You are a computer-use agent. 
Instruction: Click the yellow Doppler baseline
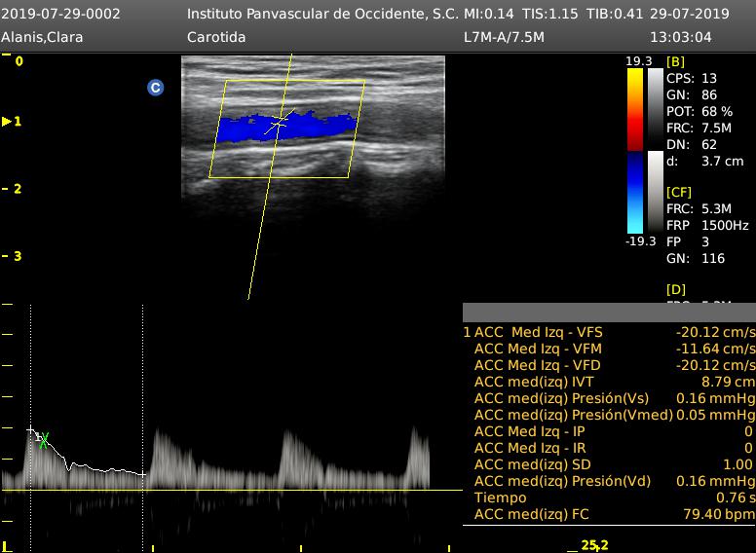(232, 491)
